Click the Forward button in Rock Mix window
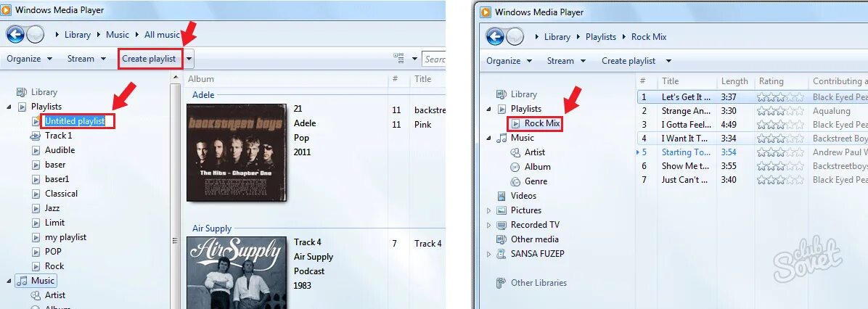This screenshot has height=309, width=868. click(515, 36)
